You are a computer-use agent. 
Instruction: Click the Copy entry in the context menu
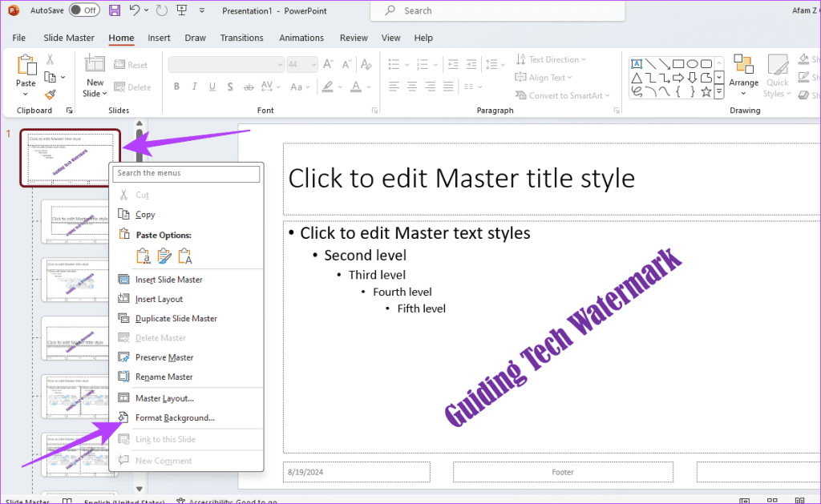(x=145, y=214)
